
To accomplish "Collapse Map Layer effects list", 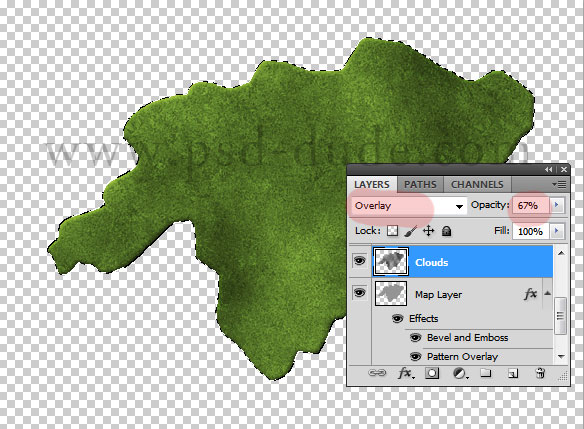I will 547,293.
